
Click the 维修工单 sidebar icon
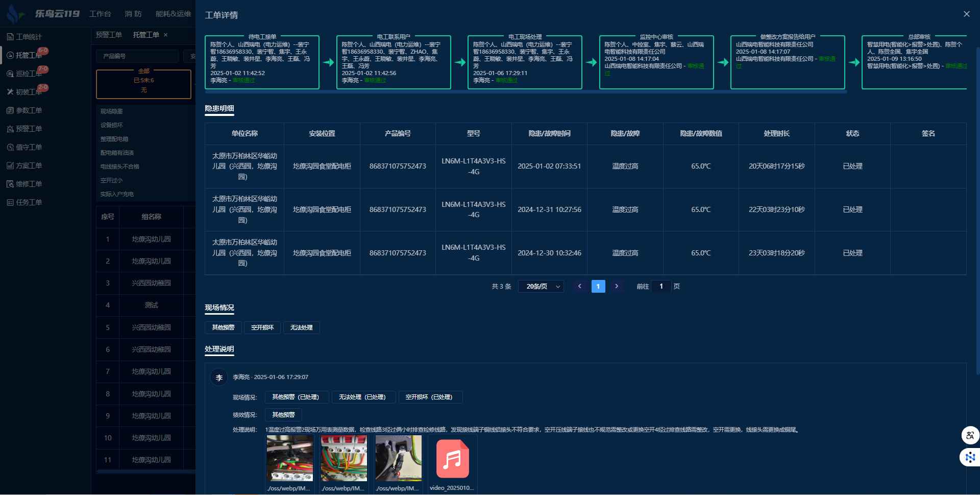tap(10, 184)
